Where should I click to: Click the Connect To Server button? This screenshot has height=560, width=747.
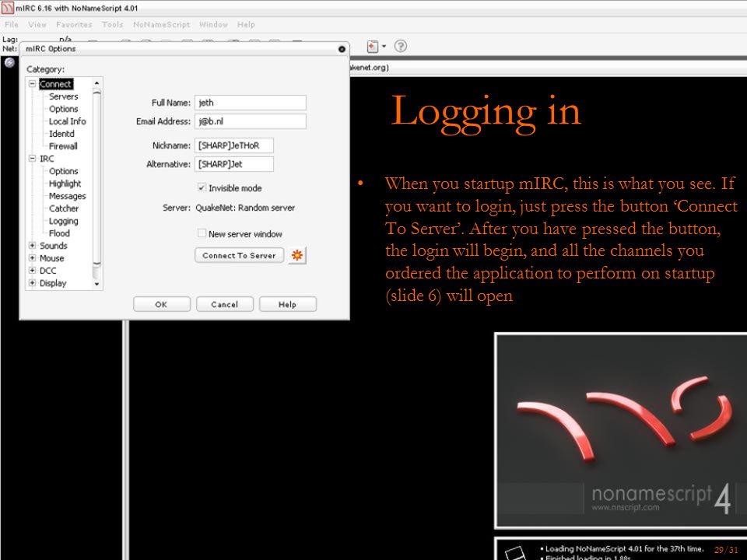[239, 255]
